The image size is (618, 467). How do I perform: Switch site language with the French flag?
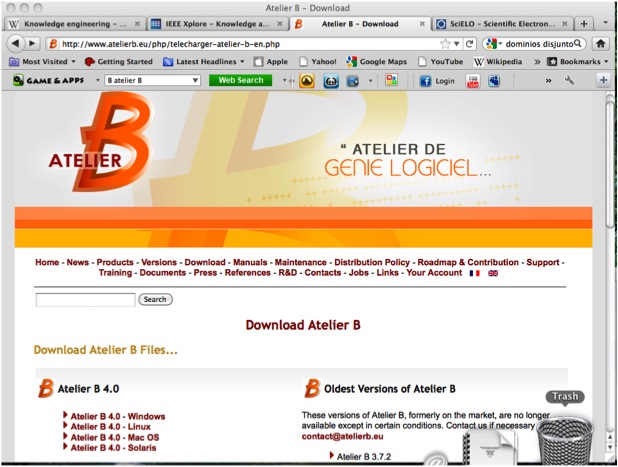[475, 273]
